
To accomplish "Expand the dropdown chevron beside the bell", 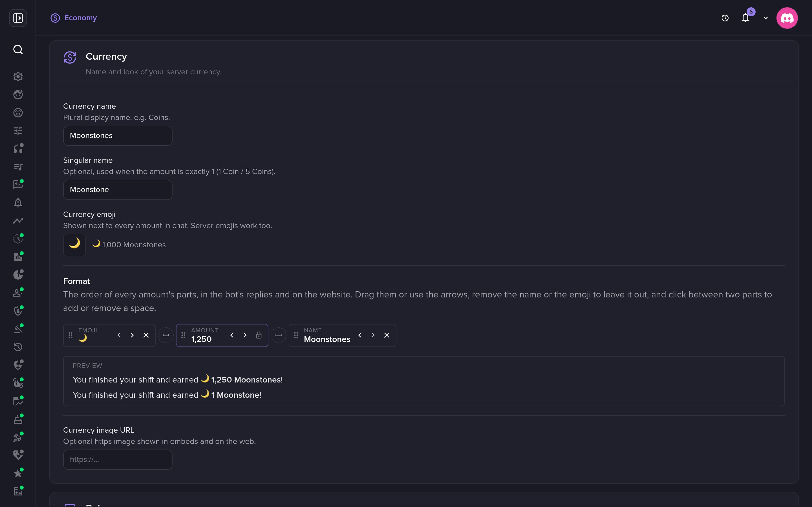I will (766, 18).
